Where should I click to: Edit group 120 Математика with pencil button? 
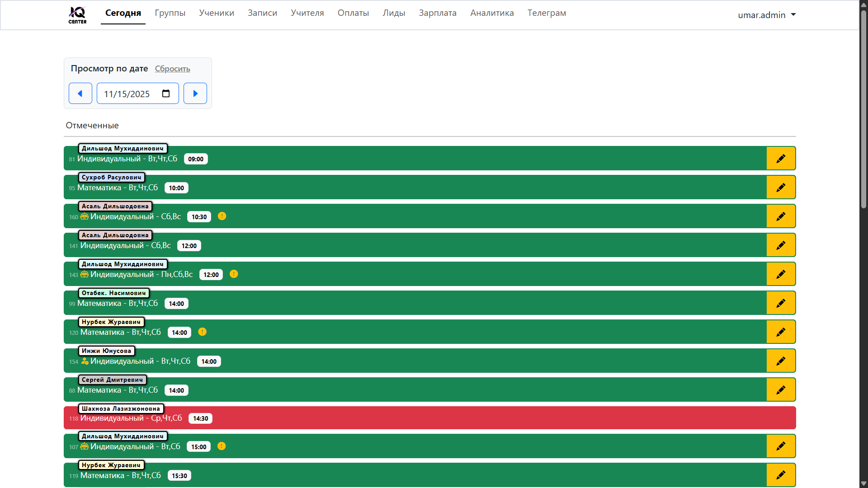pyautogui.click(x=781, y=332)
